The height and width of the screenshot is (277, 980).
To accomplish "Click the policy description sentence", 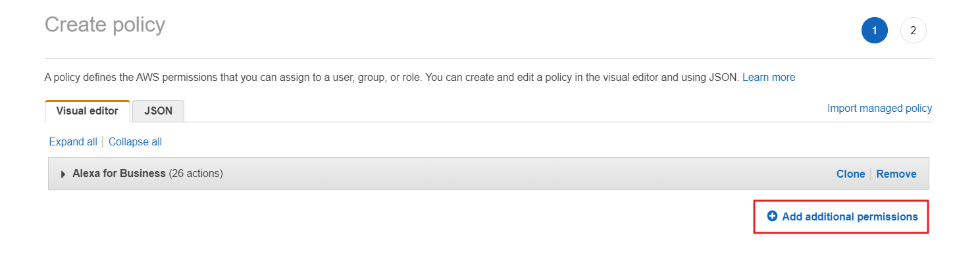I will [x=392, y=78].
